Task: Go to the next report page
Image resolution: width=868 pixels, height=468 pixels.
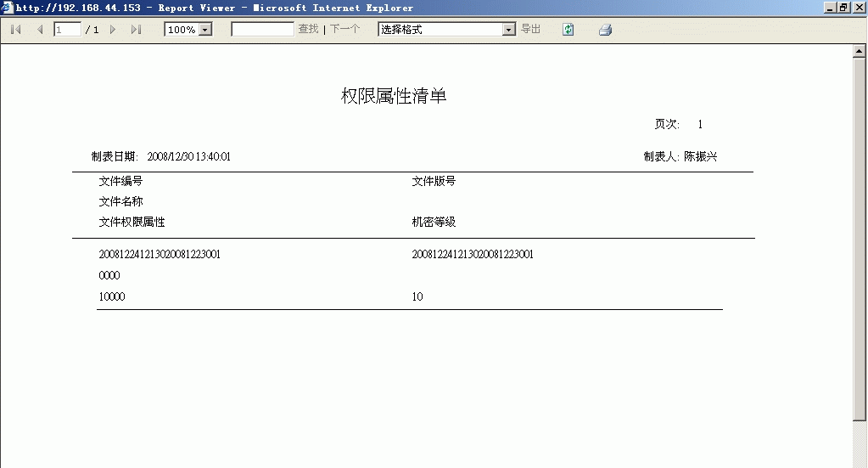Action: (113, 30)
